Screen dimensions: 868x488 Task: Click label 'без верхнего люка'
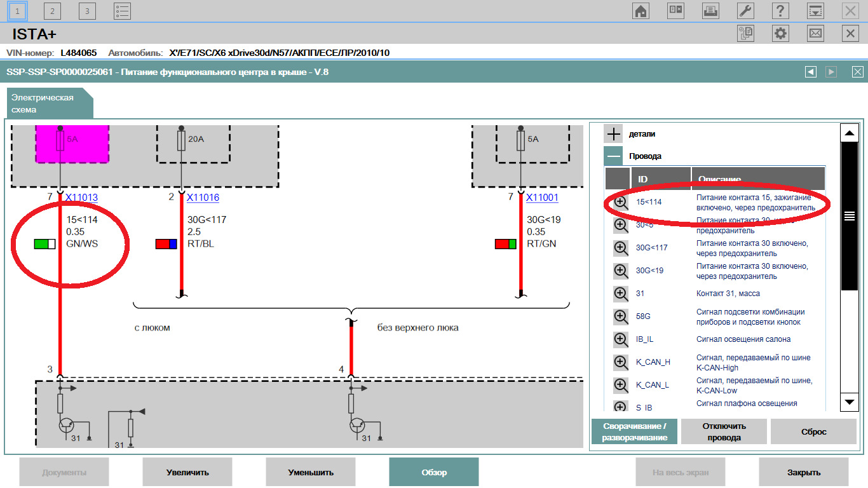coord(417,328)
